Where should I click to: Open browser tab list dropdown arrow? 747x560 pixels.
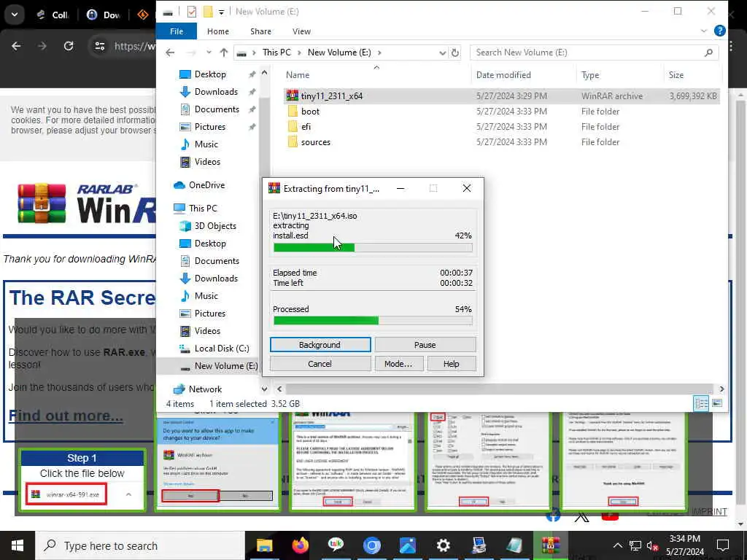15,15
